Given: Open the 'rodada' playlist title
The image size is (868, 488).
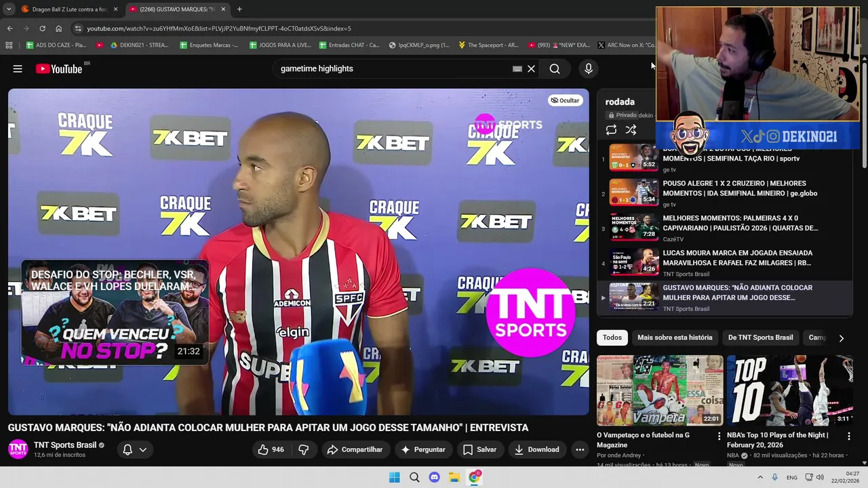Looking at the screenshot, I should (620, 102).
